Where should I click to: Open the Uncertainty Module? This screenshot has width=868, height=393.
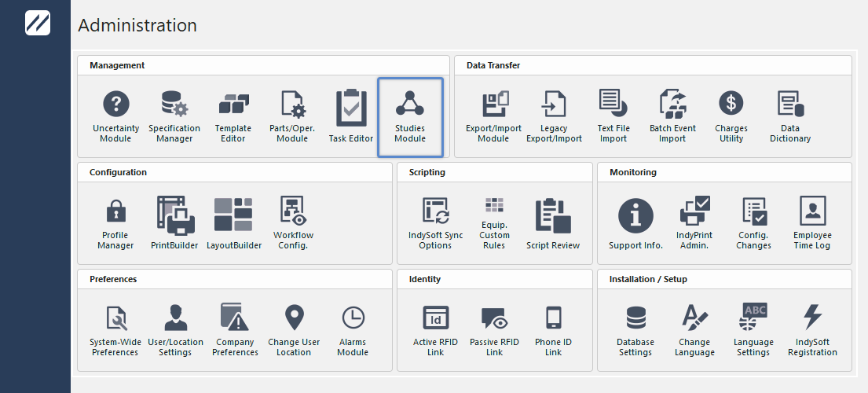(x=115, y=117)
